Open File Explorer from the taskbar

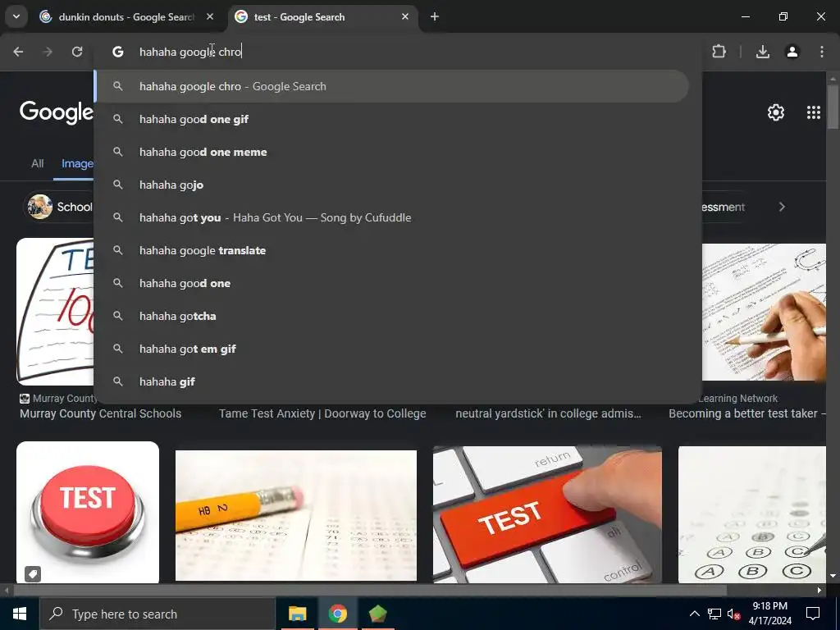[x=297, y=614]
